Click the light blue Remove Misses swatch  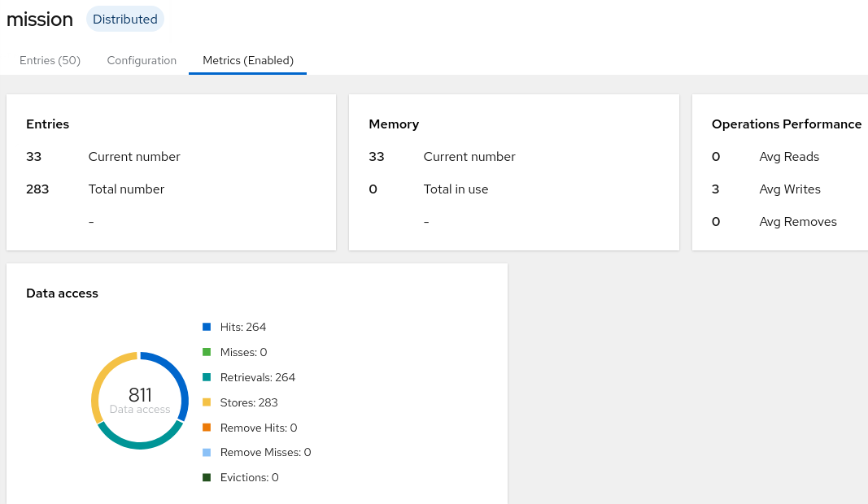coord(207,453)
